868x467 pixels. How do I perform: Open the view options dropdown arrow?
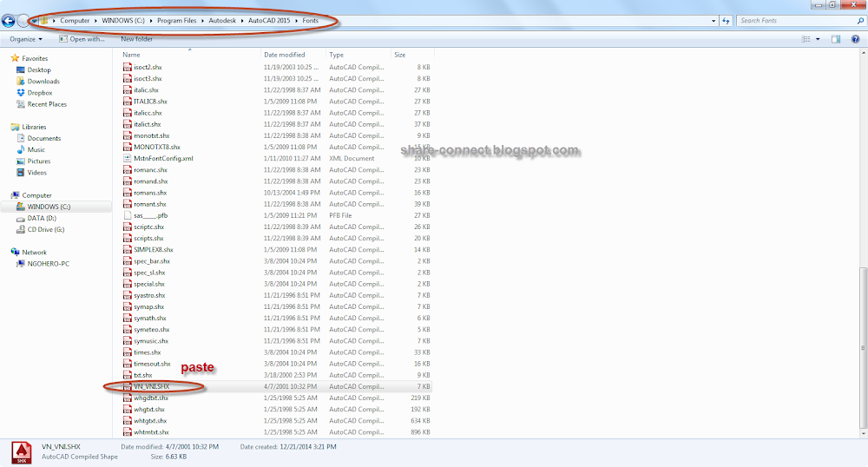coord(818,39)
